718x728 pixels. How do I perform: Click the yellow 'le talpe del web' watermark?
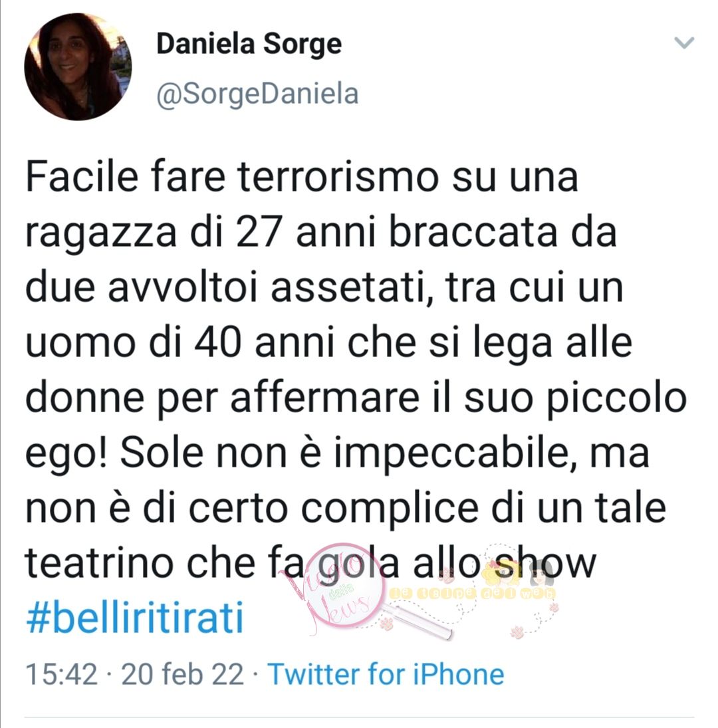pyautogui.click(x=471, y=593)
